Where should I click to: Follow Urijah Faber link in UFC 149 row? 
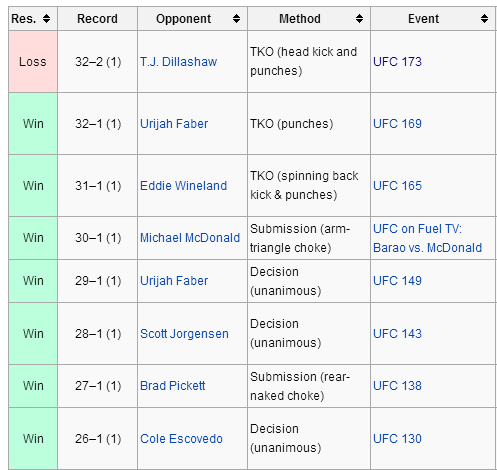174,281
